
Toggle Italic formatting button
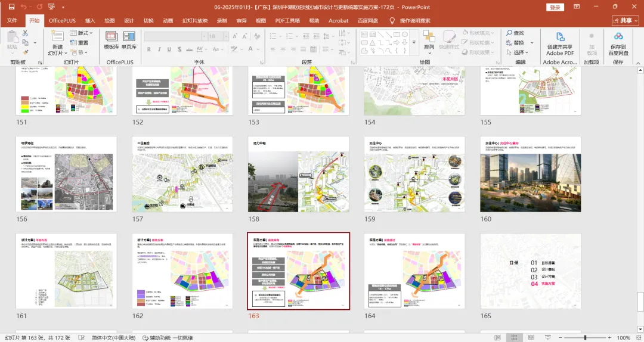159,49
